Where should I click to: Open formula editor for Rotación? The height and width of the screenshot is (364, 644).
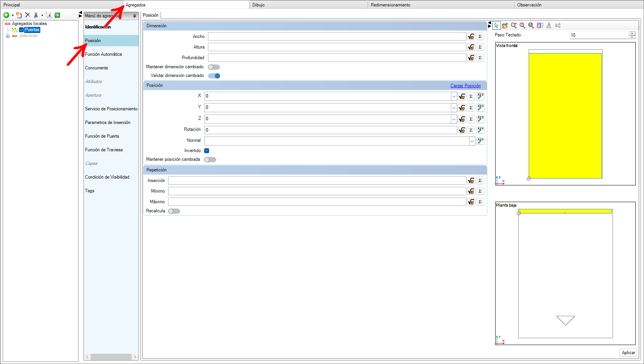coord(462,130)
